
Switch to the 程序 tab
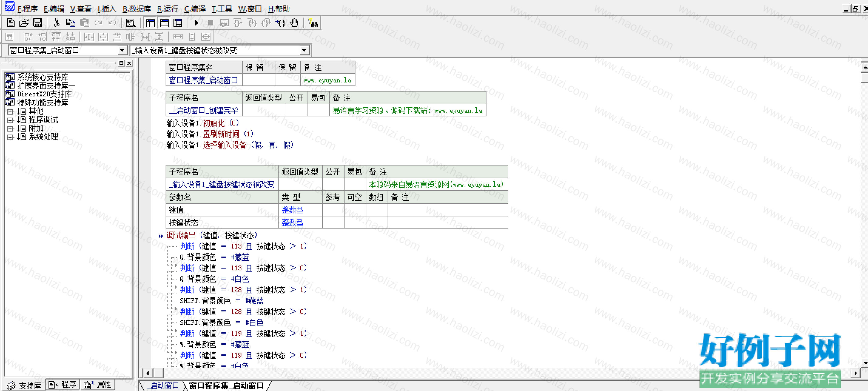[62, 385]
